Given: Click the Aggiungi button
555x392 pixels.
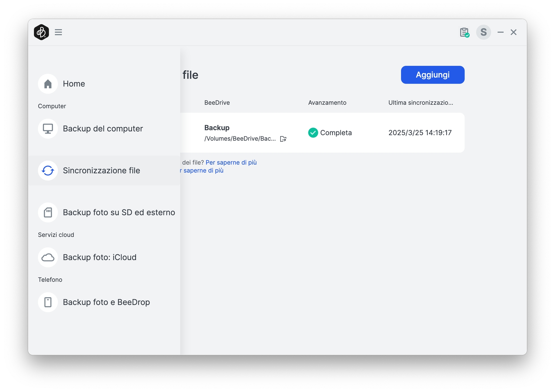Looking at the screenshot, I should pos(433,75).
